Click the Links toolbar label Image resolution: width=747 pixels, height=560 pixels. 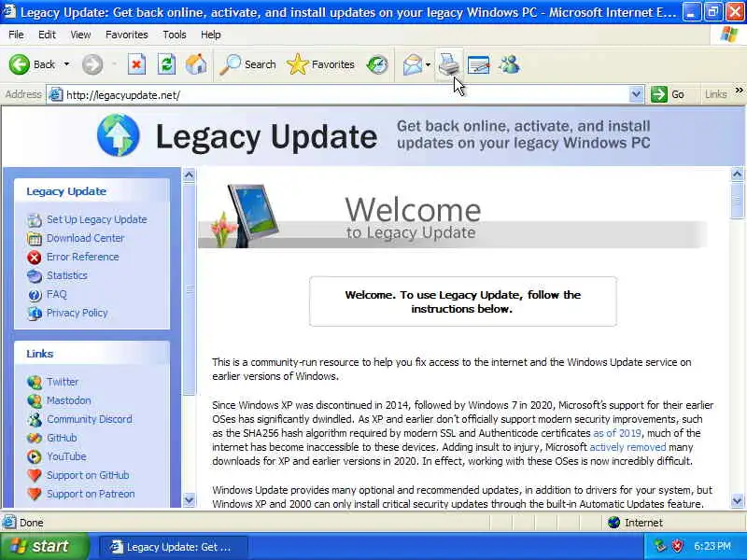[x=715, y=94]
